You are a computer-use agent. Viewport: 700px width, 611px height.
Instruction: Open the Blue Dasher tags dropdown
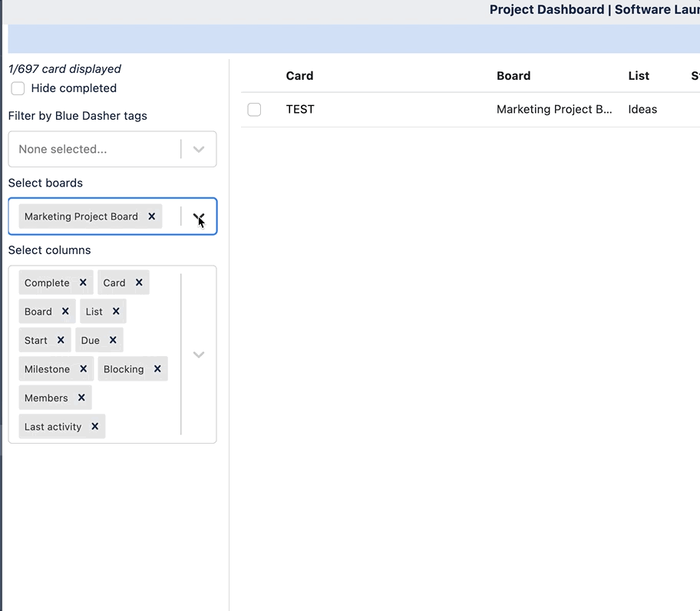(199, 149)
